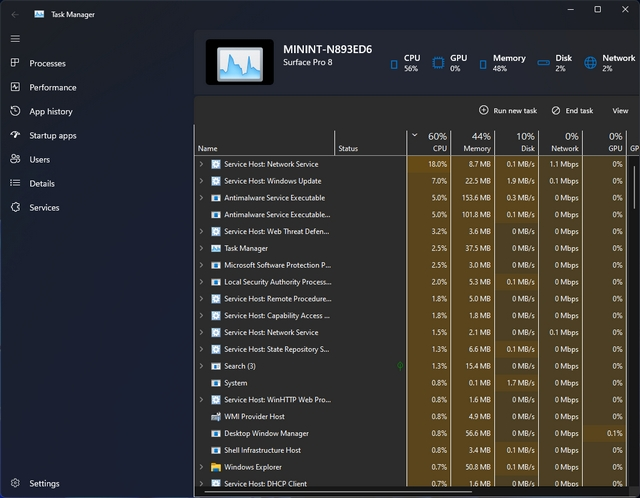Select the Desktop Window Manager row
This screenshot has height=498, width=640.
click(x=411, y=434)
